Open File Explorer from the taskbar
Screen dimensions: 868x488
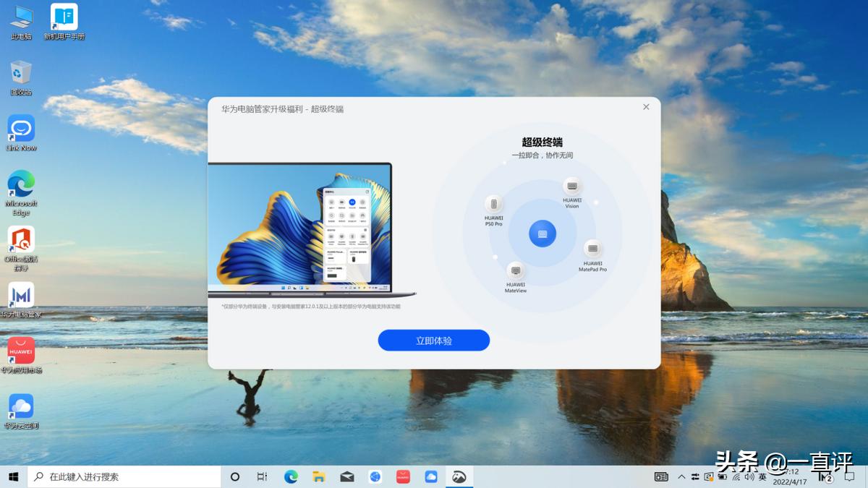pos(318,477)
